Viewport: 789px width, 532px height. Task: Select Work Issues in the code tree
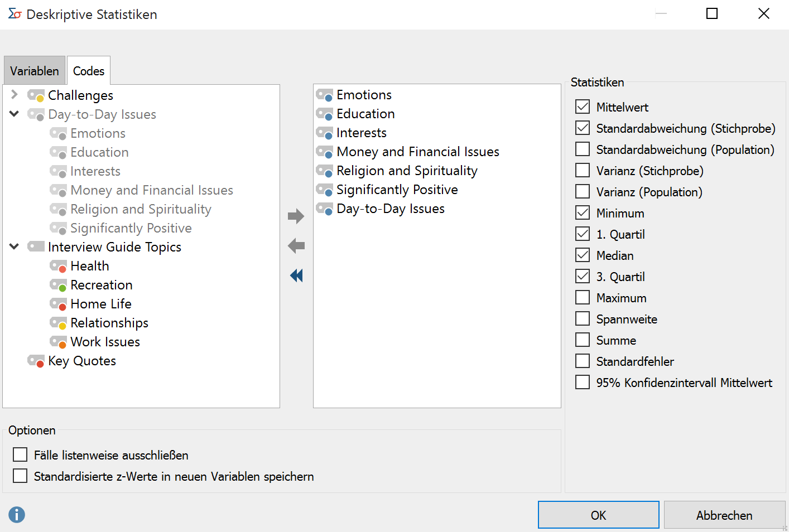105,342
